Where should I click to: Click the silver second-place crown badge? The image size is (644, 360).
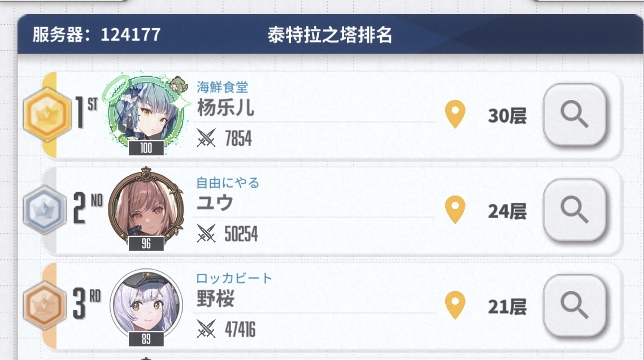pyautogui.click(x=45, y=210)
